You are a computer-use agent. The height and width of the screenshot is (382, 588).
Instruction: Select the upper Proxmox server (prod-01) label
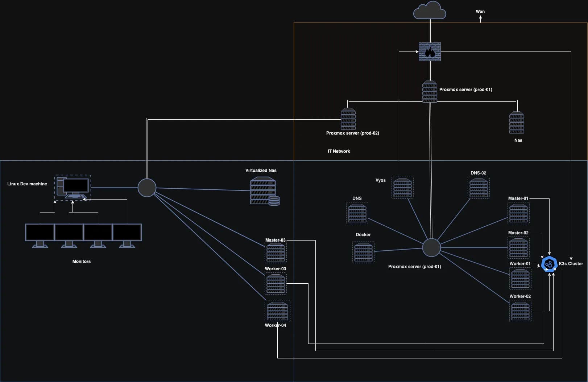coord(465,90)
